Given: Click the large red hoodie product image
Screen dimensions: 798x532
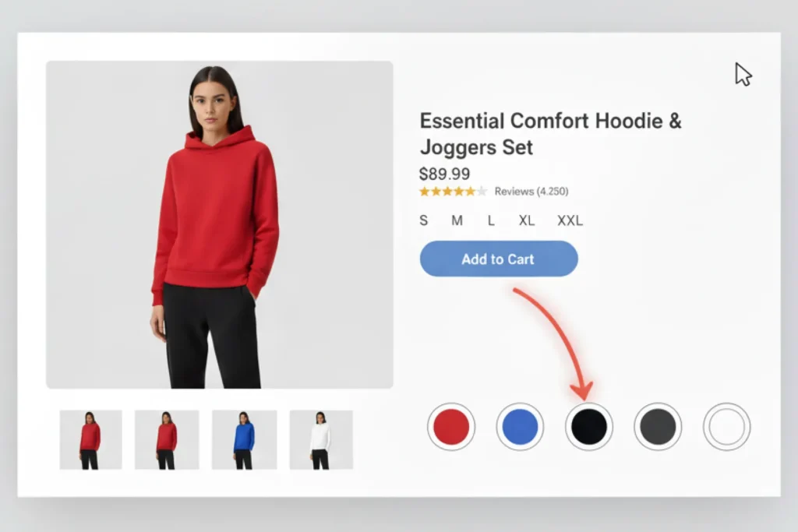Looking at the screenshot, I should point(219,225).
